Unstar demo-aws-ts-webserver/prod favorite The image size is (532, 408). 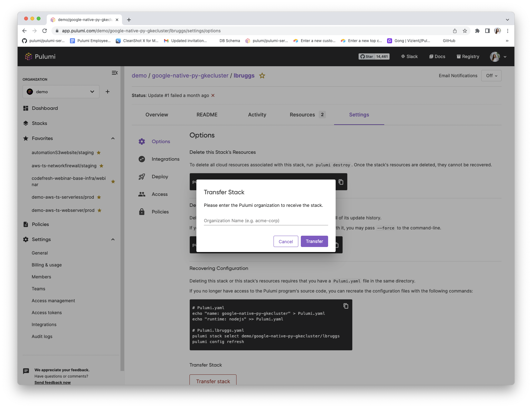point(99,210)
